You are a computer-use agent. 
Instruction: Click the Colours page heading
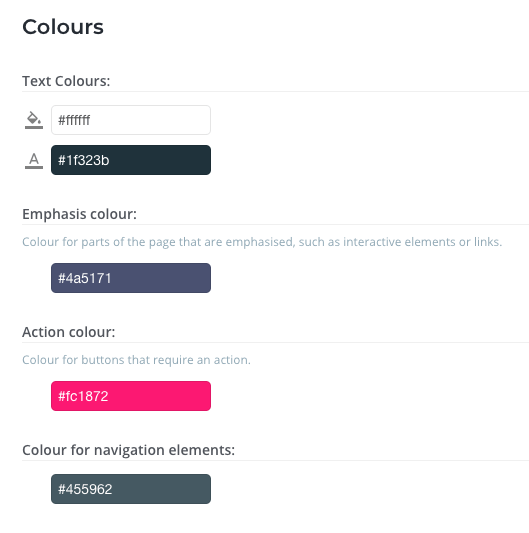tap(63, 27)
